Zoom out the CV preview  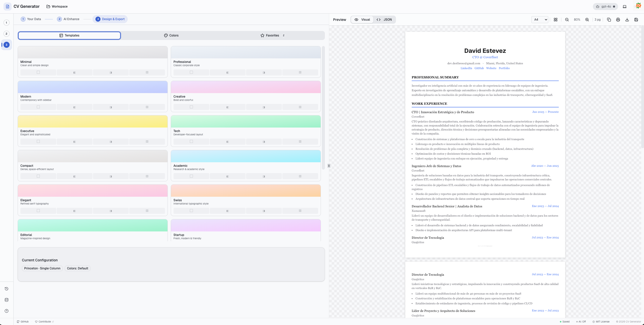click(567, 20)
